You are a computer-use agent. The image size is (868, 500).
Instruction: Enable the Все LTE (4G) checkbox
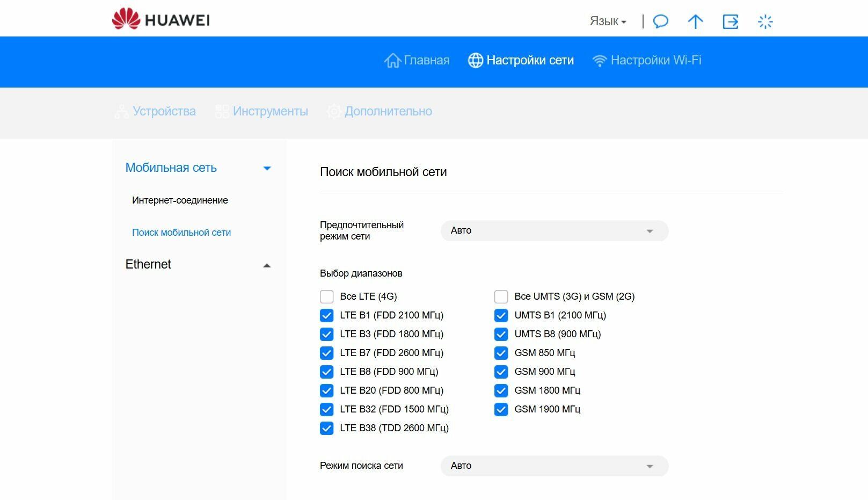pos(327,296)
